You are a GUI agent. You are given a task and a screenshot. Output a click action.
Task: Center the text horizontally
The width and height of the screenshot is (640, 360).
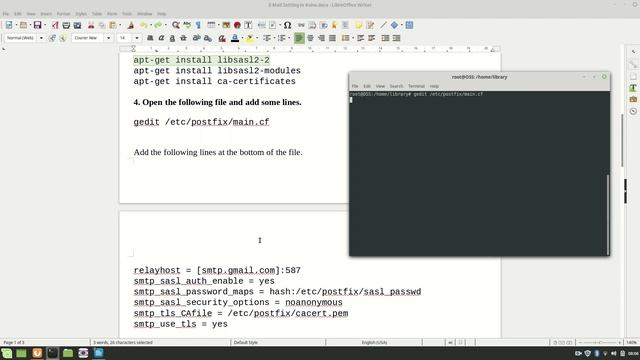click(x=310, y=38)
